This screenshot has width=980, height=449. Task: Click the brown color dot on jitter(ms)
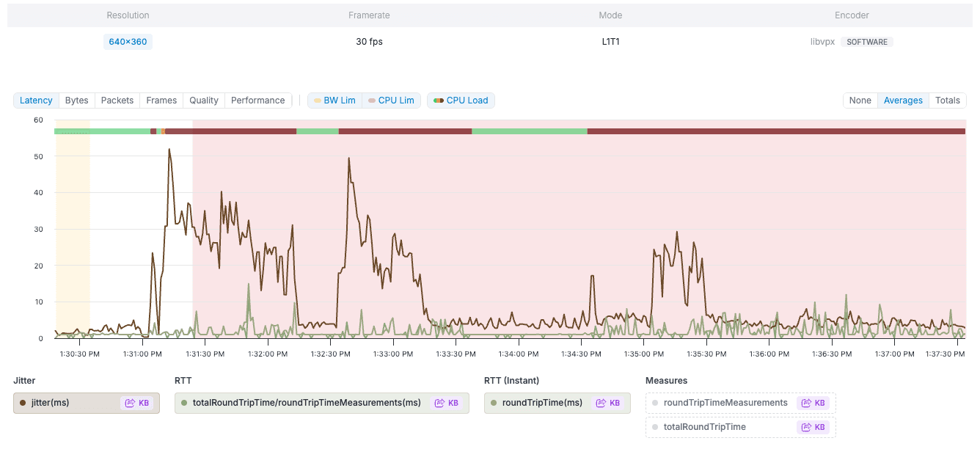23,403
